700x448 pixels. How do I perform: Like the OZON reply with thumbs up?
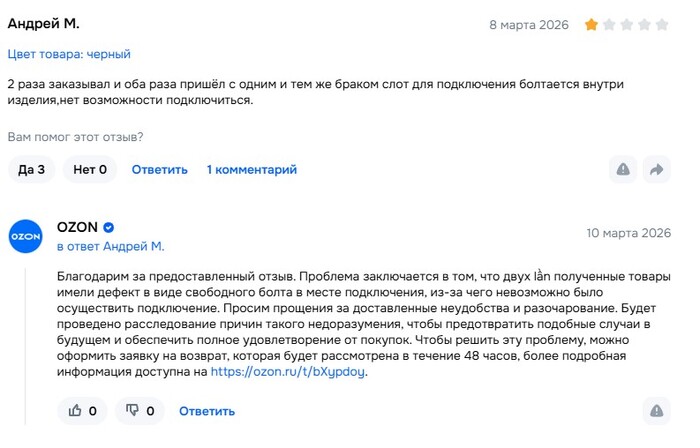pyautogui.click(x=83, y=410)
